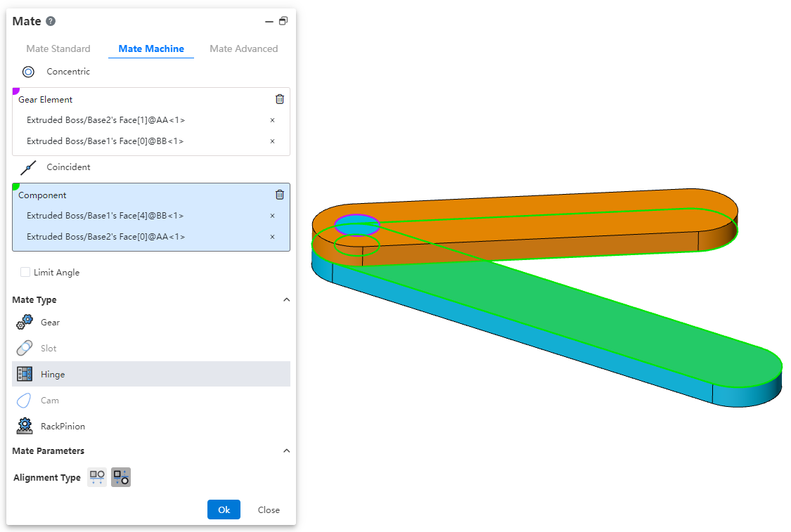
Task: Remove Base2's Face[1]@AA<1> from Gear Element
Action: [272, 120]
